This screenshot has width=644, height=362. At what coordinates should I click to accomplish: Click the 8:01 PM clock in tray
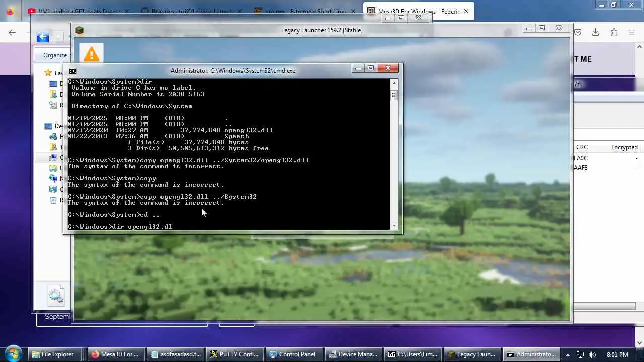(617, 354)
